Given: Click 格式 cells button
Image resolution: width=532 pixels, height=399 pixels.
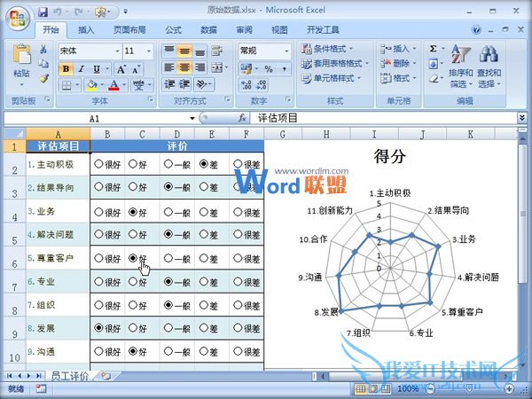Looking at the screenshot, I should coord(398,78).
